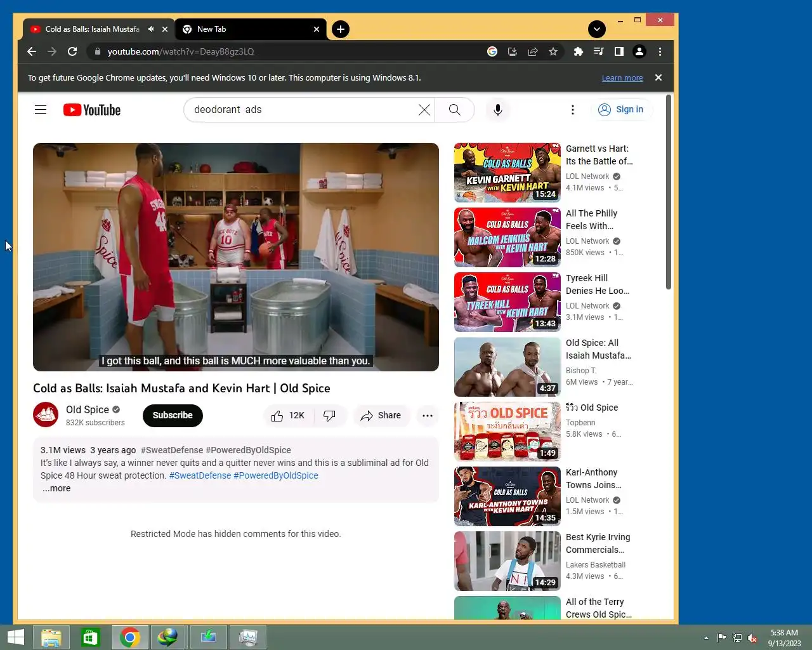The image size is (812, 650).
Task: Open the Chrome extensions puzzle icon
Action: pyautogui.click(x=578, y=51)
